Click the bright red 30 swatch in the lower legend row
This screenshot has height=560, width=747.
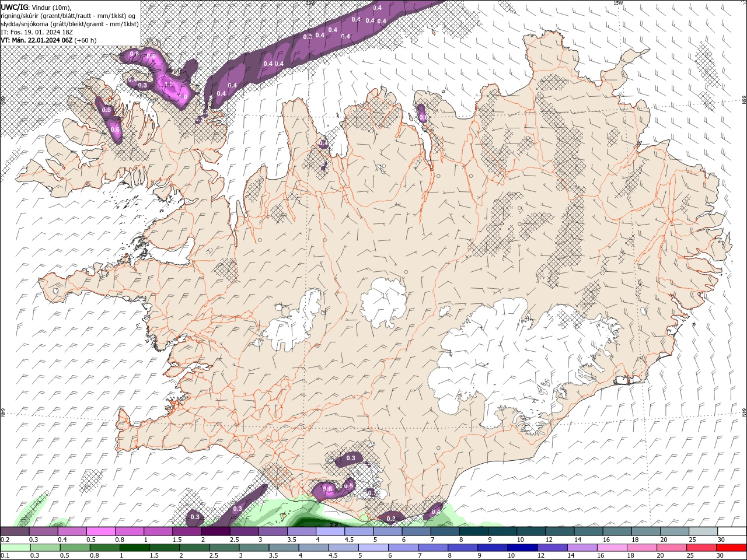coord(731,548)
